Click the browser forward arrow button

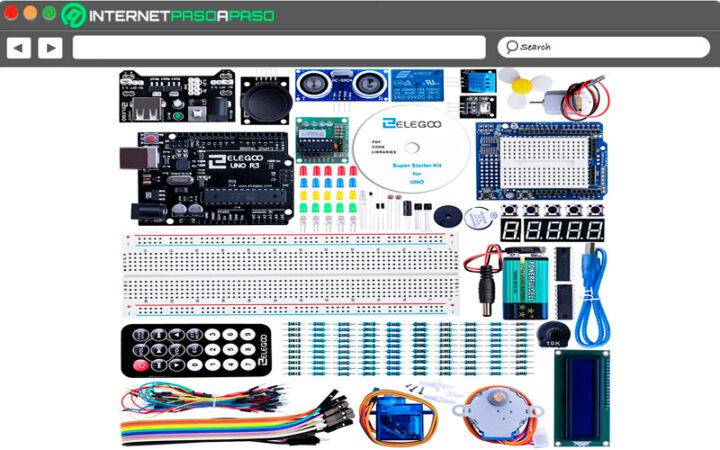[x=51, y=47]
